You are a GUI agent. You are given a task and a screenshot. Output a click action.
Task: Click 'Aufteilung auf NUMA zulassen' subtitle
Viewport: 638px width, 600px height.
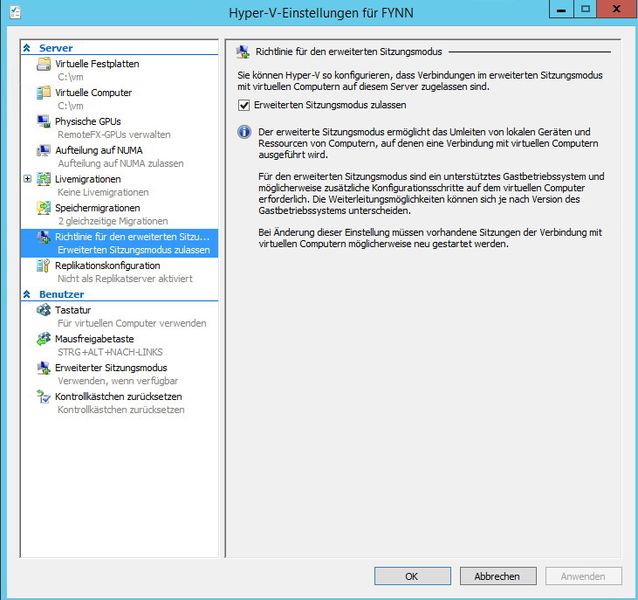[120, 164]
